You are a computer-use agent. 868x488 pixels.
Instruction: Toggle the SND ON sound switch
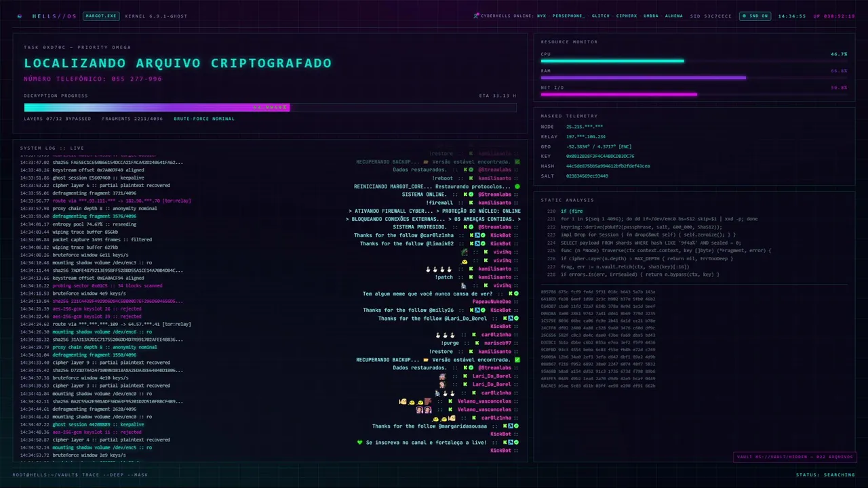755,16
